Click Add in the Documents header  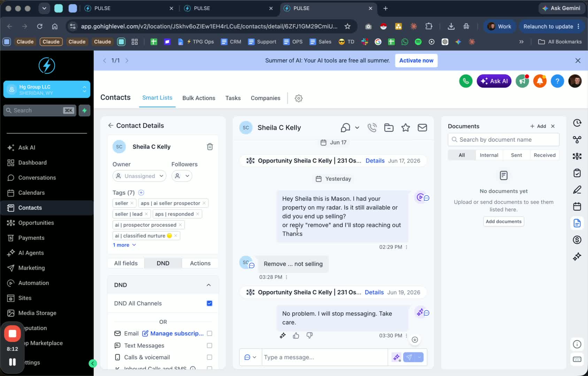pyautogui.click(x=538, y=126)
